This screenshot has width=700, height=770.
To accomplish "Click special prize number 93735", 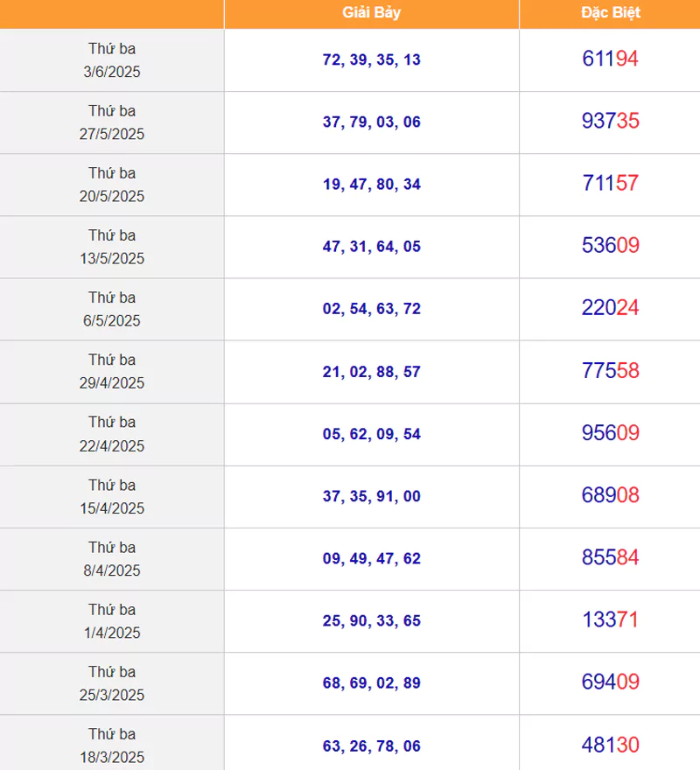I will click(610, 121).
